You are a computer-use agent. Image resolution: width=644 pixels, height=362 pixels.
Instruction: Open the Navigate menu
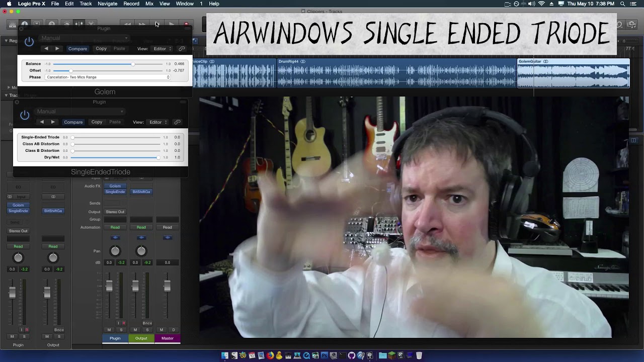coord(107,4)
